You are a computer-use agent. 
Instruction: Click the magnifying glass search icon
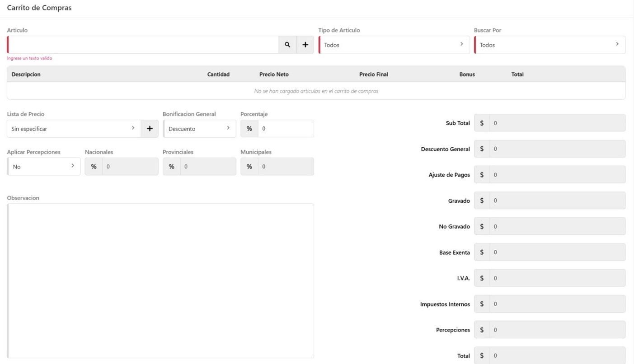[x=287, y=45]
